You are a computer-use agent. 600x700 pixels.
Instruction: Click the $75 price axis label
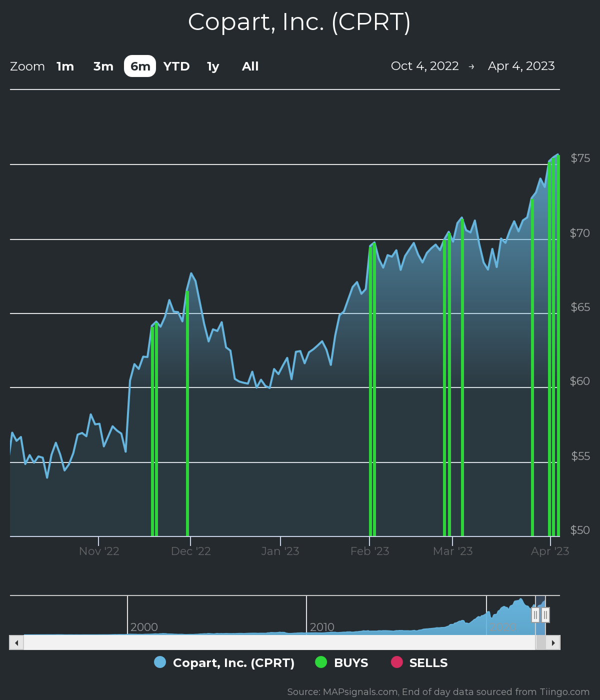coord(580,158)
